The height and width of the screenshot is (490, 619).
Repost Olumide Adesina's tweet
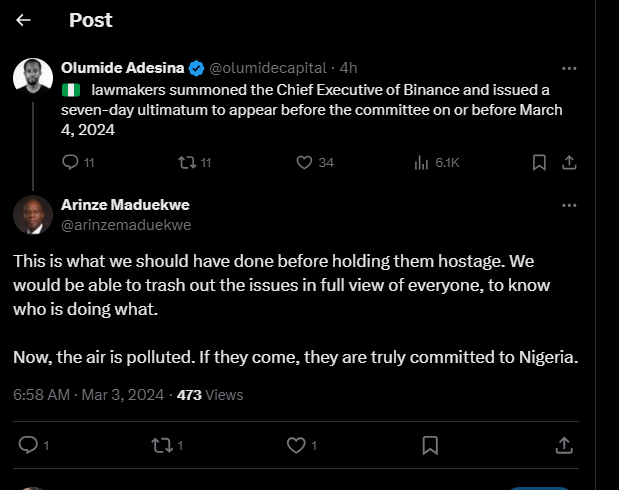pyautogui.click(x=186, y=162)
